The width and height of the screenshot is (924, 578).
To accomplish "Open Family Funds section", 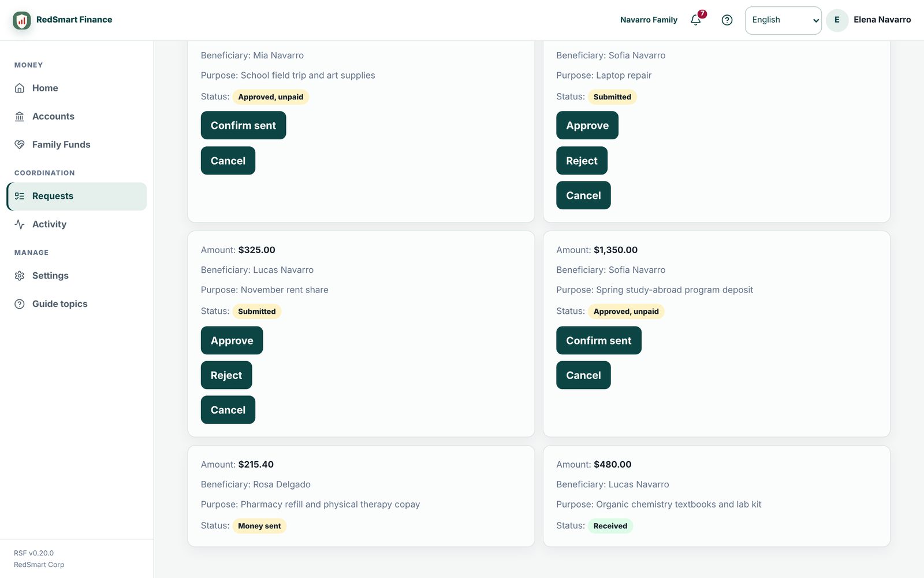I will click(77, 144).
